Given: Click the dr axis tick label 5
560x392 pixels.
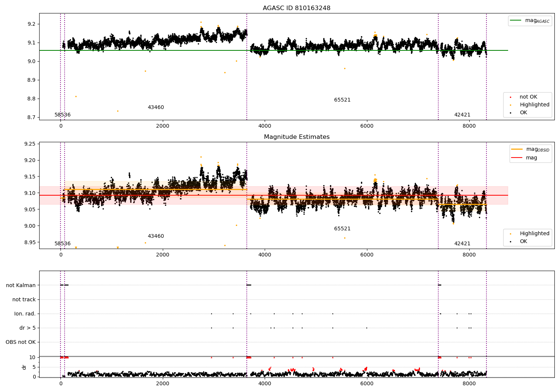Looking at the screenshot, I should tap(34, 367).
